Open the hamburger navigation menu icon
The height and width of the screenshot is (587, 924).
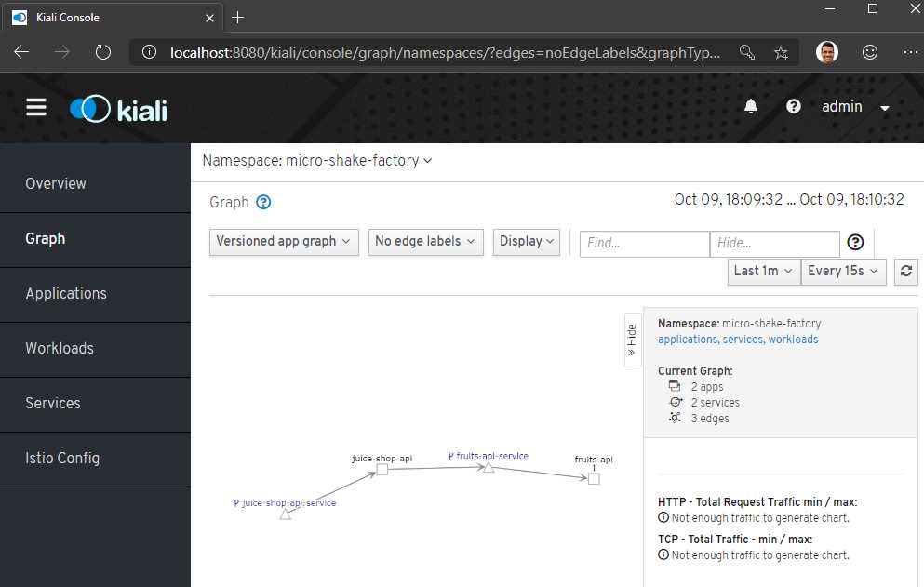tap(36, 106)
